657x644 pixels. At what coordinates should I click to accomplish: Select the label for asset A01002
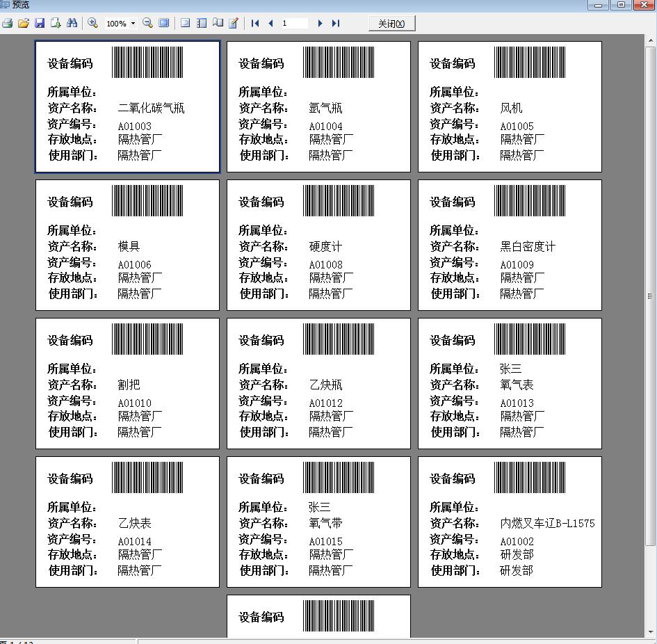(x=510, y=522)
